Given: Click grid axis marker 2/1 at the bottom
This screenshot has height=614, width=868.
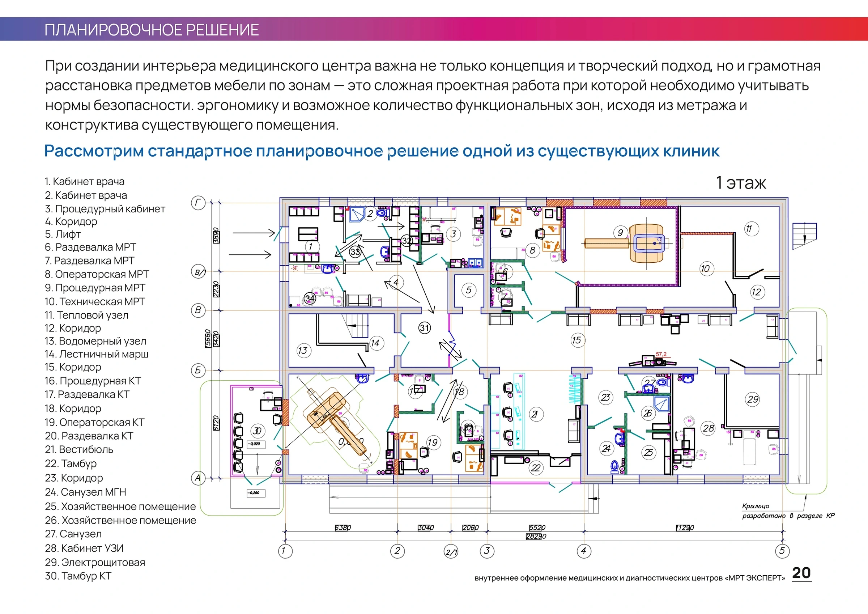Looking at the screenshot, I should 451,551.
